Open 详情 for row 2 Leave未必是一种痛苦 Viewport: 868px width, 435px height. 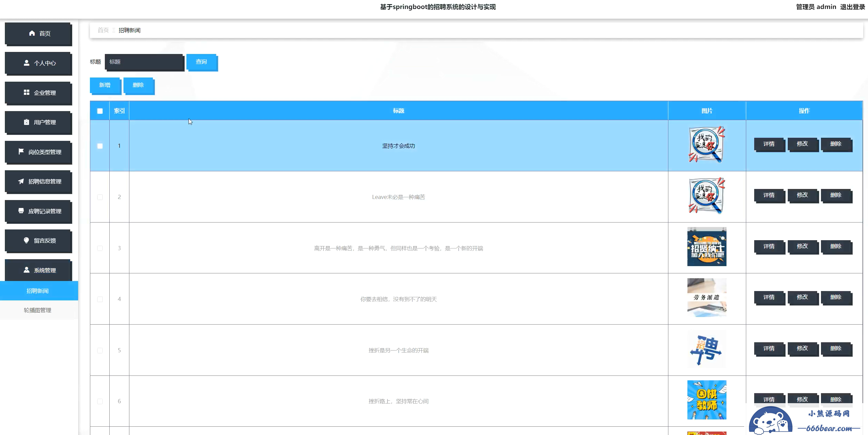pyautogui.click(x=769, y=196)
